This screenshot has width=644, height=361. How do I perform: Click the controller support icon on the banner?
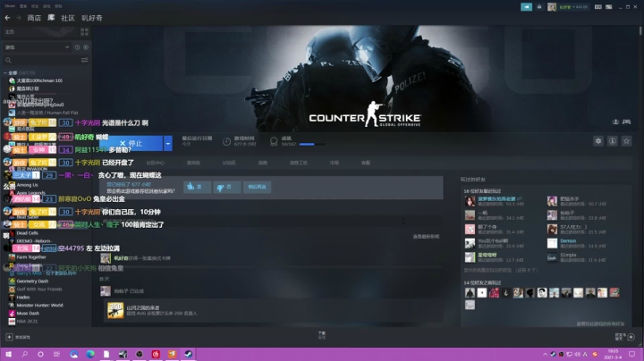tap(626, 122)
